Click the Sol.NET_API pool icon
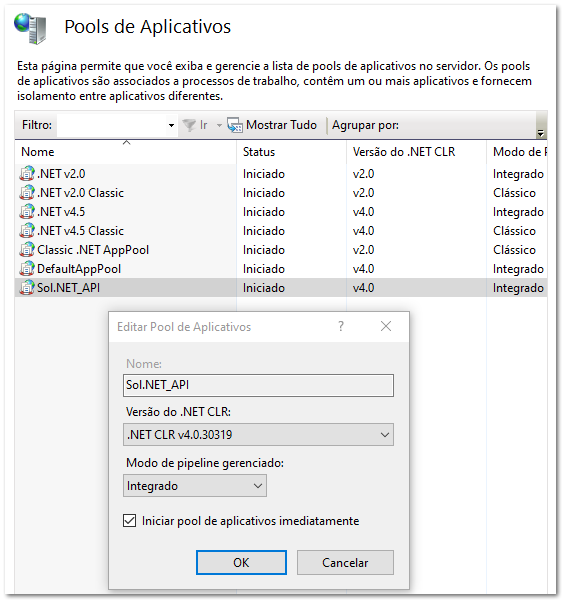This screenshot has width=565, height=603. click(27, 288)
